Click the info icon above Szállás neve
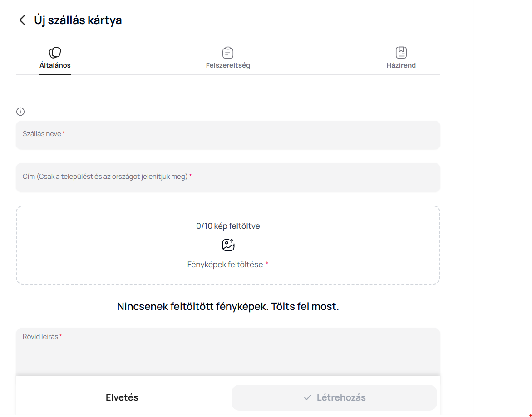 pyautogui.click(x=20, y=112)
